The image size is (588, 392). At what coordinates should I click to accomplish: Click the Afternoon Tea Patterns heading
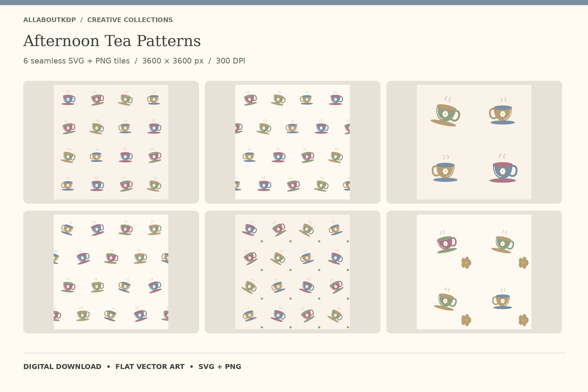(x=112, y=41)
